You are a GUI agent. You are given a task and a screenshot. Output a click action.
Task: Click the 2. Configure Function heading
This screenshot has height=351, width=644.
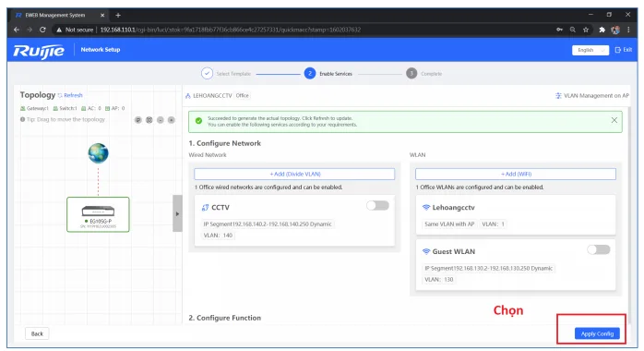[224, 318]
